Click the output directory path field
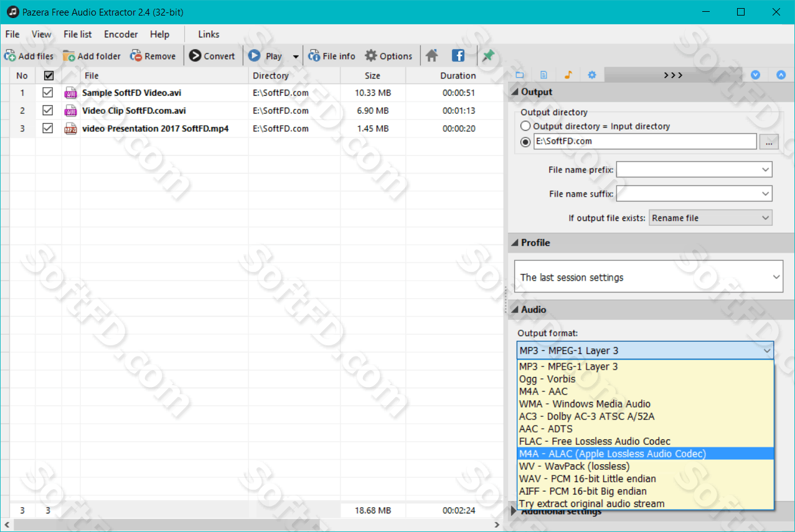The width and height of the screenshot is (795, 532). (x=645, y=142)
